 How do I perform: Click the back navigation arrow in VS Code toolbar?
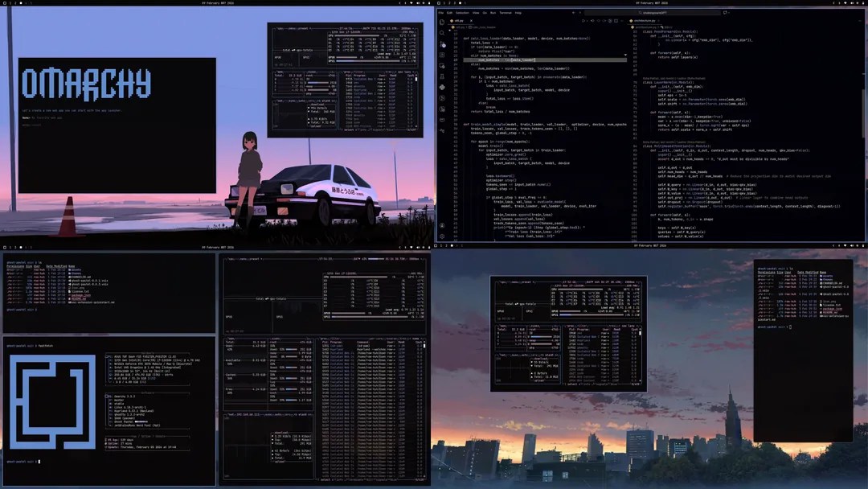tap(573, 13)
